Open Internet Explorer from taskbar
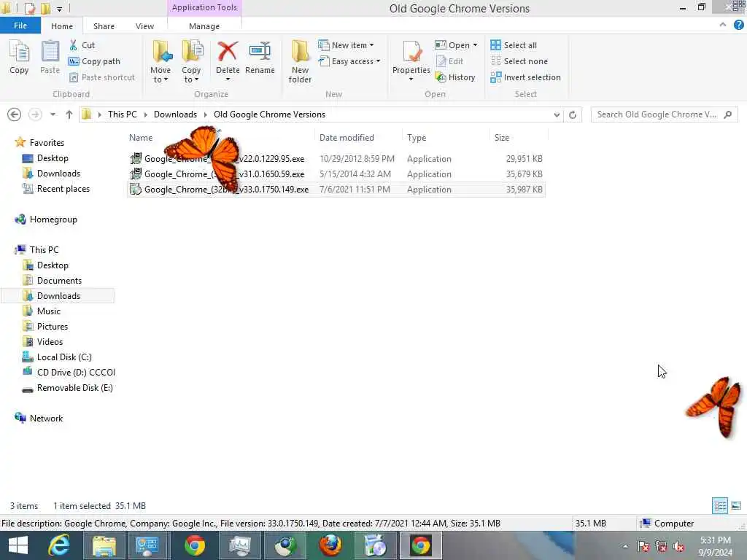Screen dimensions: 747x560 58,545
